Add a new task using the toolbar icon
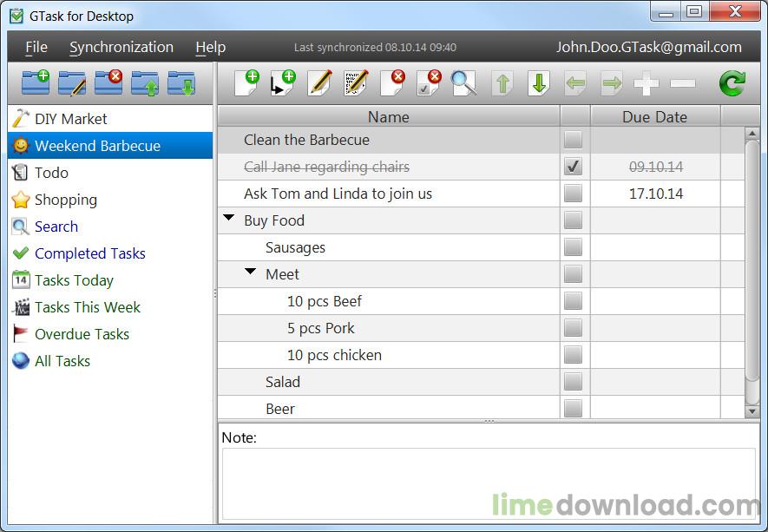768x532 pixels. [x=246, y=82]
